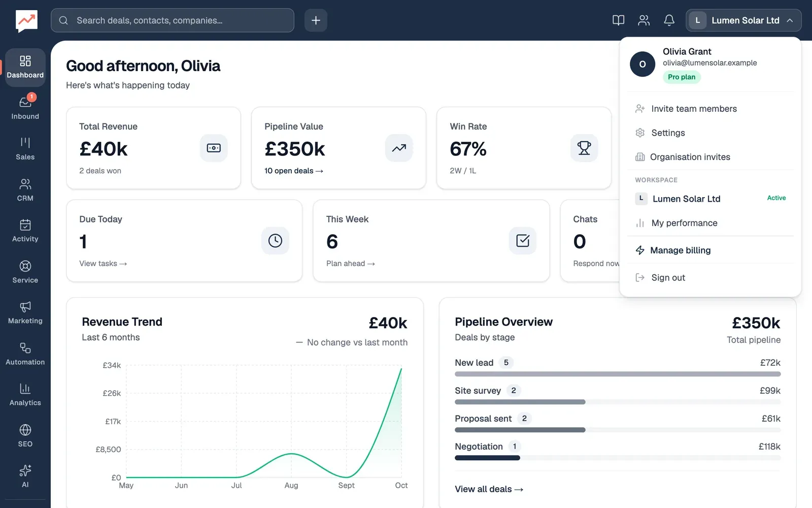This screenshot has height=508, width=812.
Task: Click the plus quick-create button
Action: pos(316,20)
